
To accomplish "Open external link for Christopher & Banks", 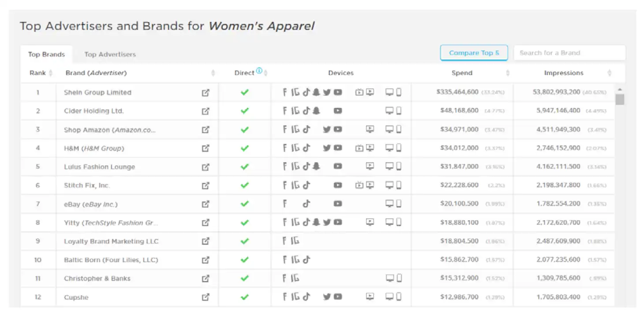I will point(206,278).
